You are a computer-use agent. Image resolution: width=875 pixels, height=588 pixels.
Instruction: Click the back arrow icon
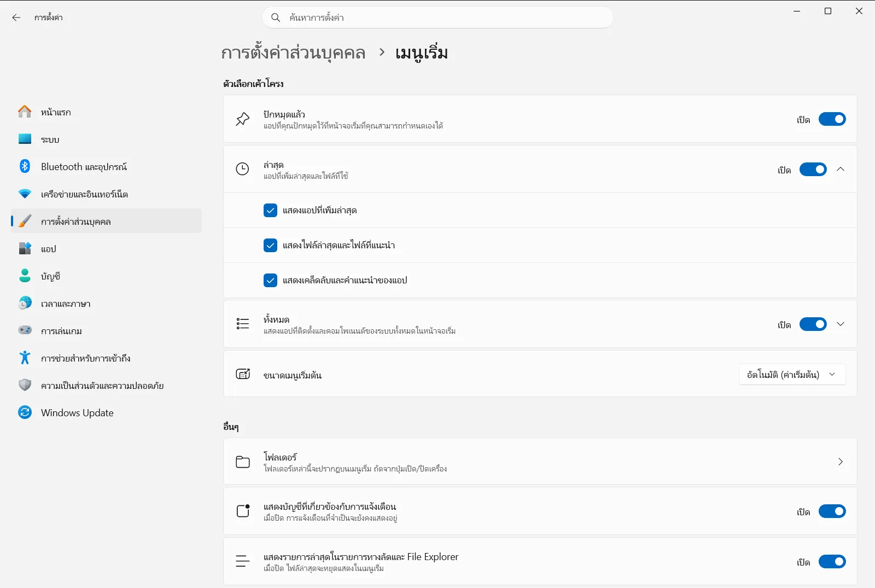pyautogui.click(x=16, y=18)
